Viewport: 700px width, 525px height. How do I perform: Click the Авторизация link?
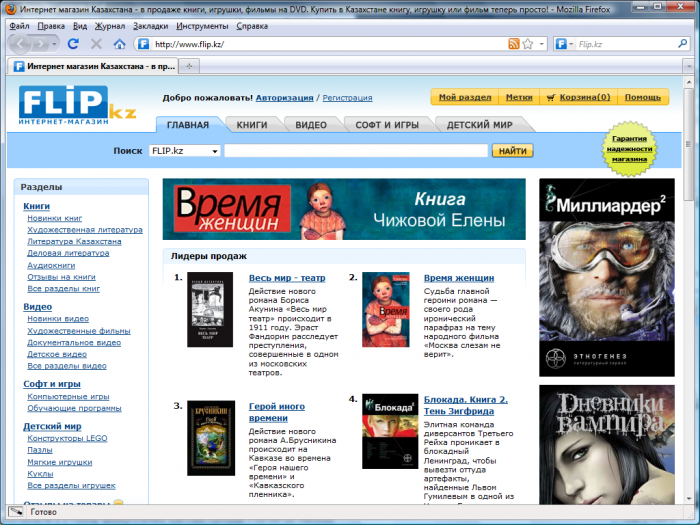[284, 98]
